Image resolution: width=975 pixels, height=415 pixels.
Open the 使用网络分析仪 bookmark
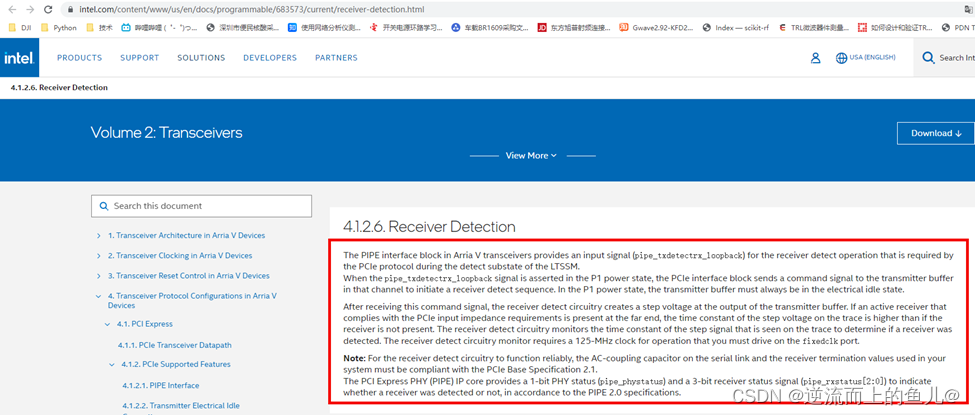point(325,27)
